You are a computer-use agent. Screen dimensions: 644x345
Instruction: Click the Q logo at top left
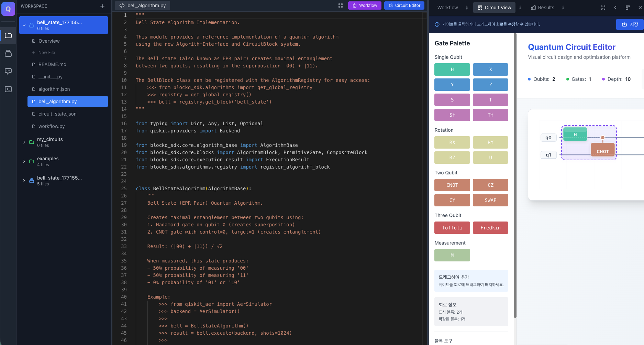coord(8,9)
